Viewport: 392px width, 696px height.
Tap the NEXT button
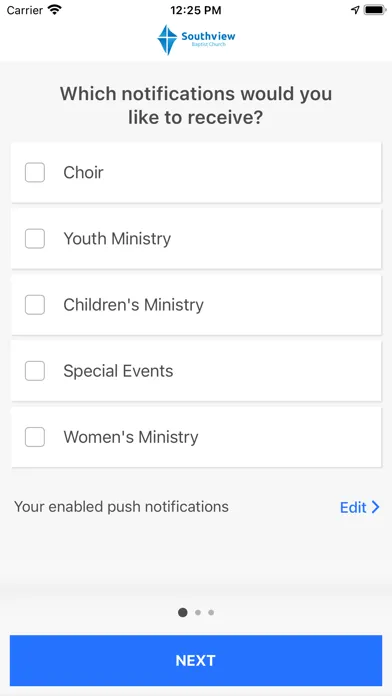pos(196,660)
